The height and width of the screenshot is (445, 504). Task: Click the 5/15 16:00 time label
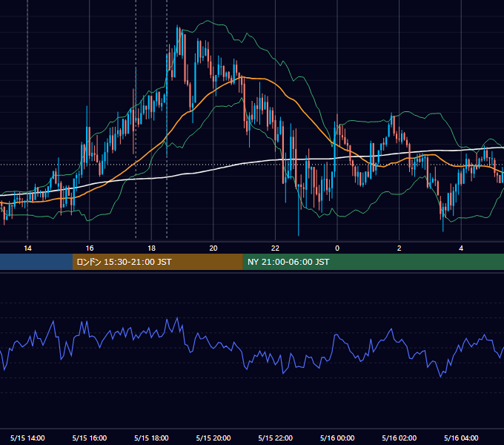coord(90,438)
